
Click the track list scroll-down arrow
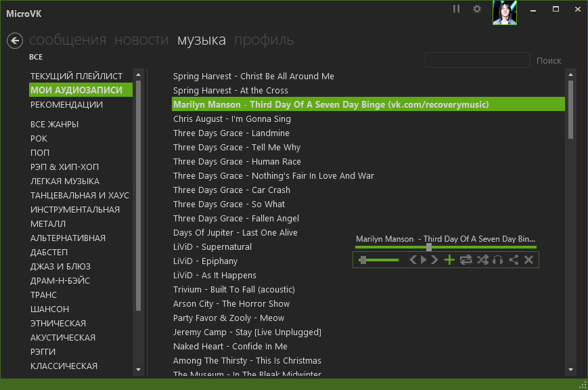571,370
